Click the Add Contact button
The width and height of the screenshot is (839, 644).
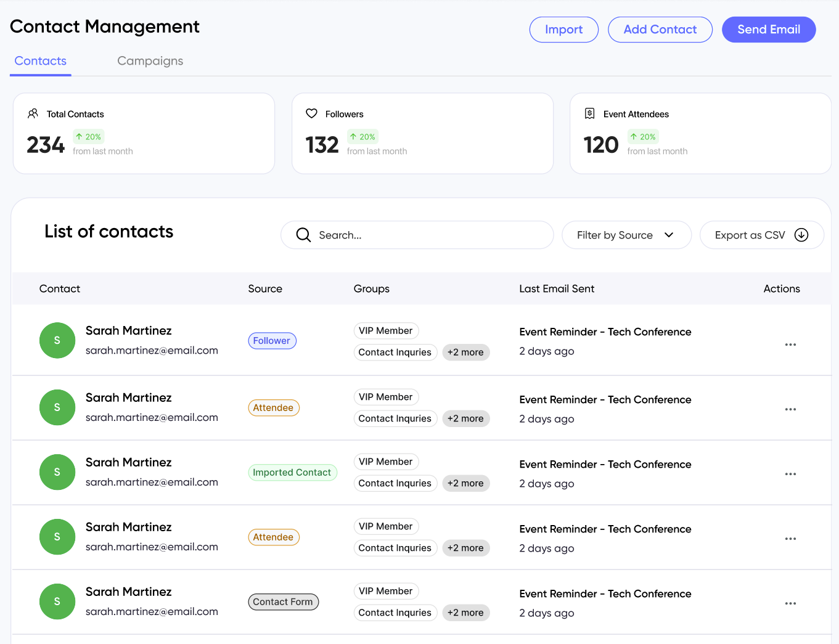coord(660,29)
